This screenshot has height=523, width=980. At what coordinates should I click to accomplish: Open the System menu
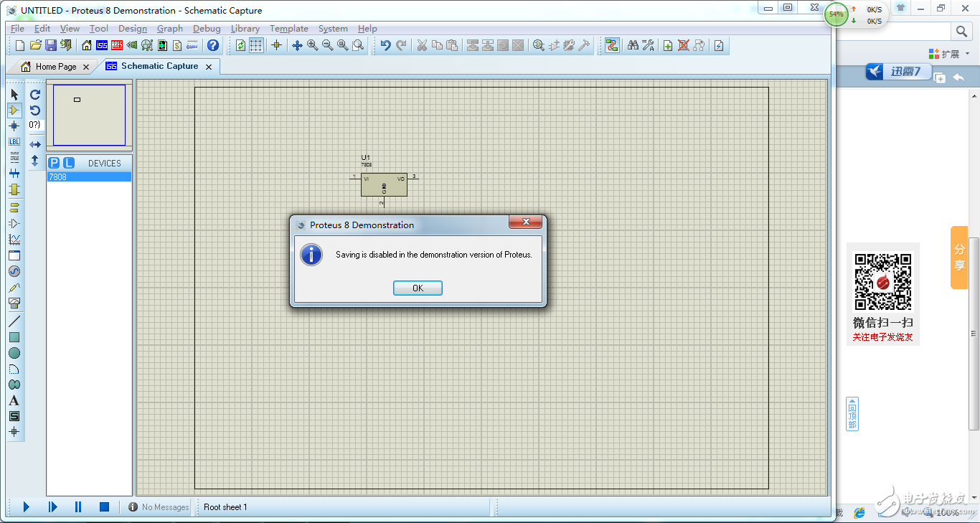click(x=333, y=29)
